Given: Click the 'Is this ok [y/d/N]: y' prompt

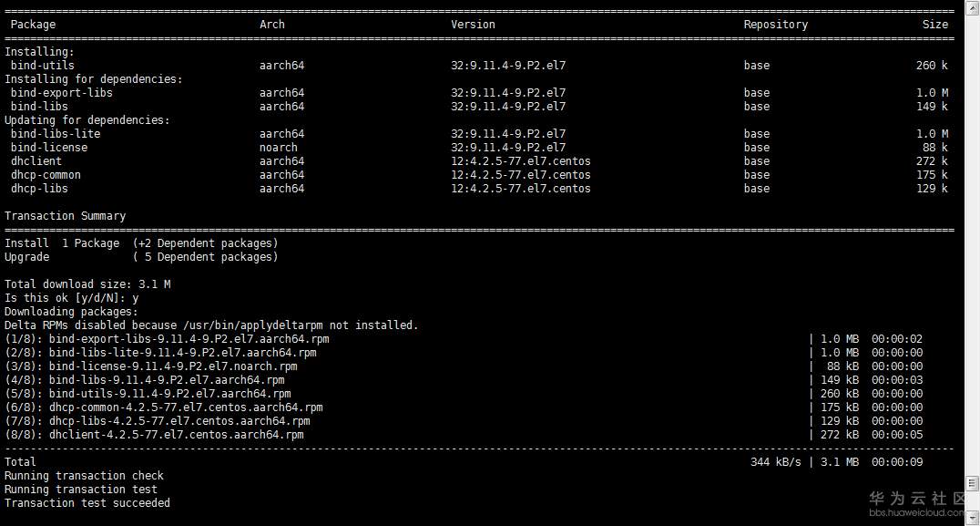Looking at the screenshot, I should pos(72,298).
